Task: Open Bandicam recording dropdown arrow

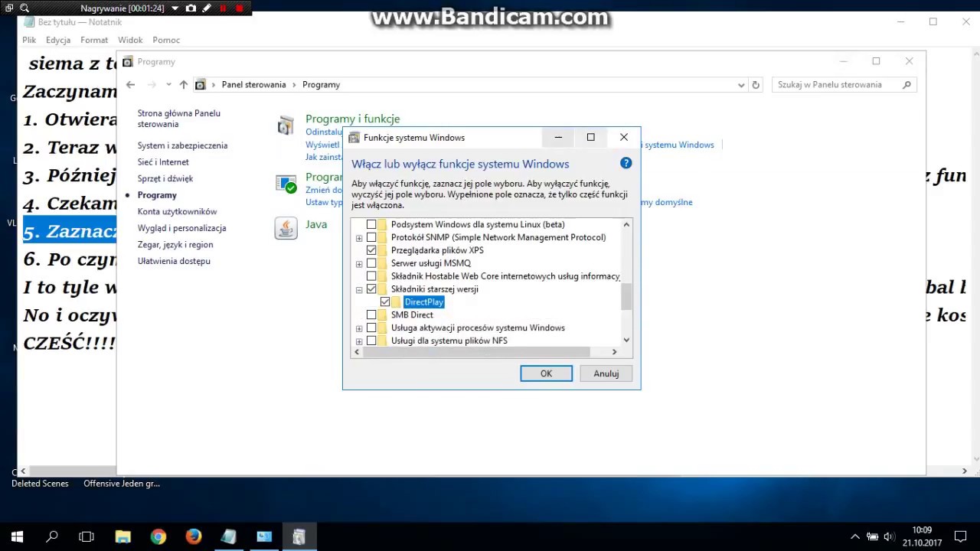Action: point(175,8)
